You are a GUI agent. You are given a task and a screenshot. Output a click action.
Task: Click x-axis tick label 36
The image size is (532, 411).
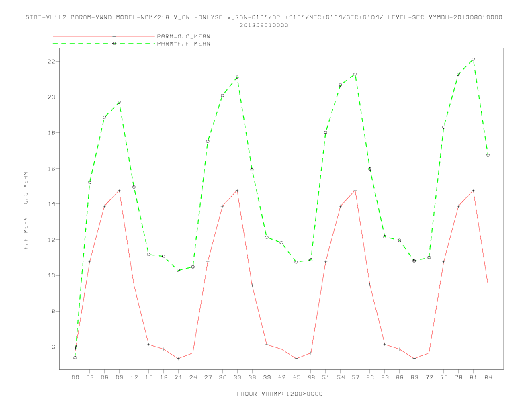tap(252, 377)
